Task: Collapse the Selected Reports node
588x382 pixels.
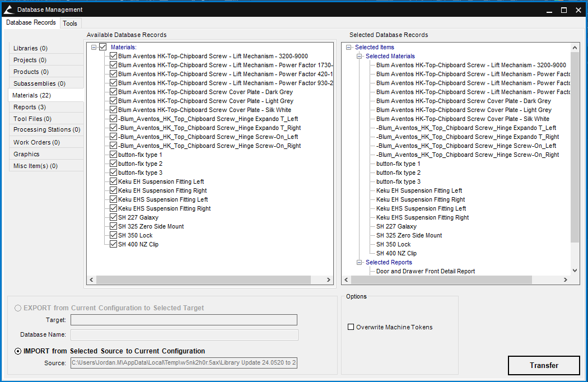Action: [x=360, y=263]
